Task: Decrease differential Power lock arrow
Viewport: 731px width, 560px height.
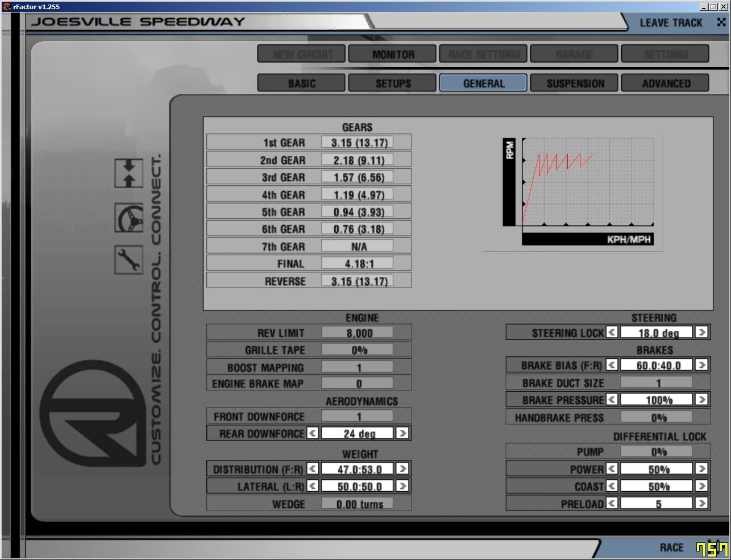Action: (x=612, y=469)
